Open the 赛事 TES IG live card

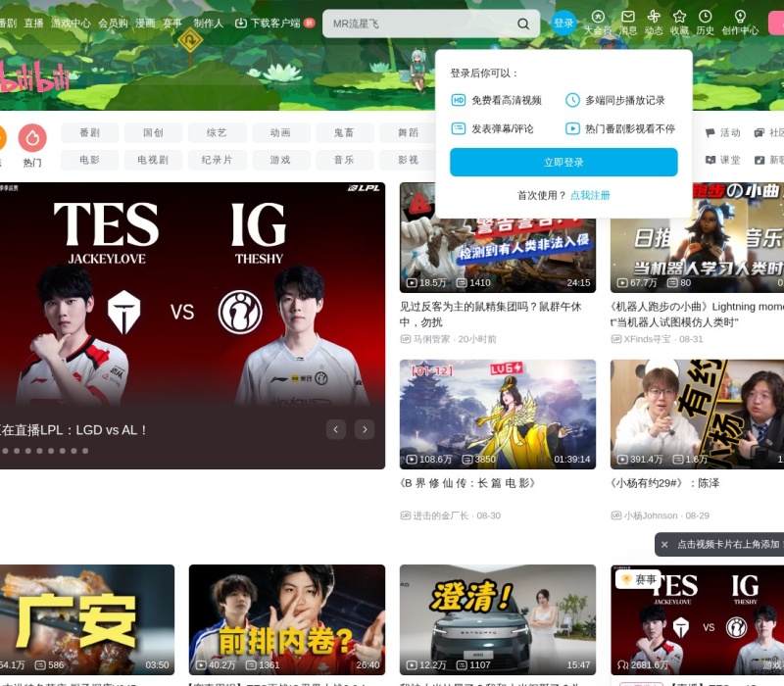[697, 620]
